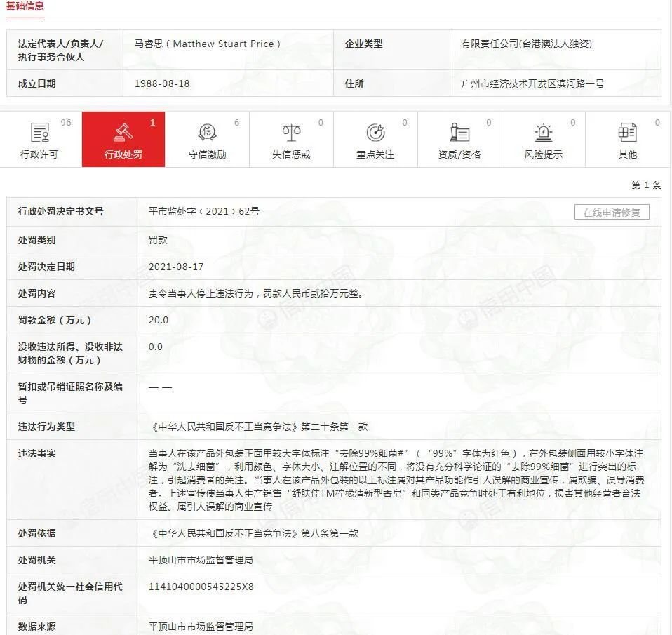Select the highlighted 行政处罚 tab
672x635 pixels.
[x=123, y=139]
